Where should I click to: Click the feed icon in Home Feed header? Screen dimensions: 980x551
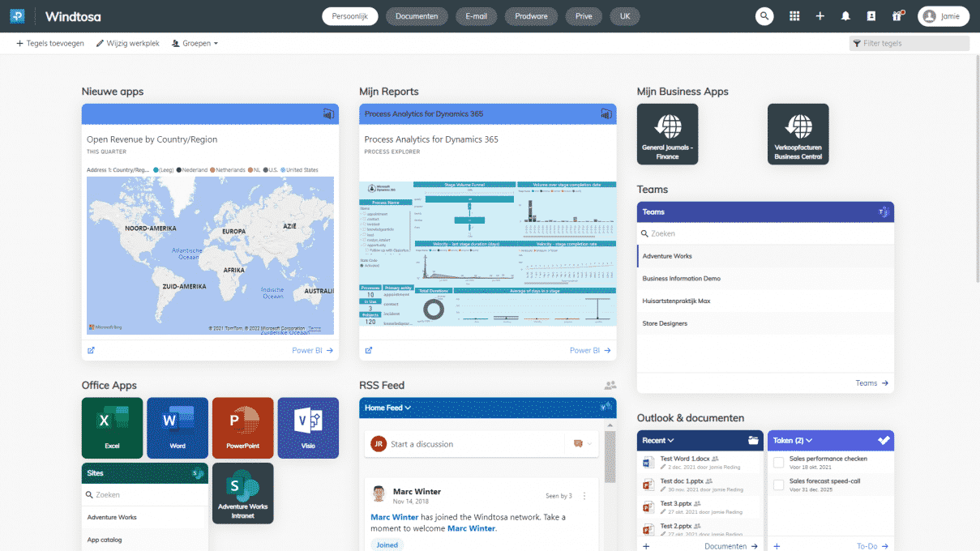605,408
